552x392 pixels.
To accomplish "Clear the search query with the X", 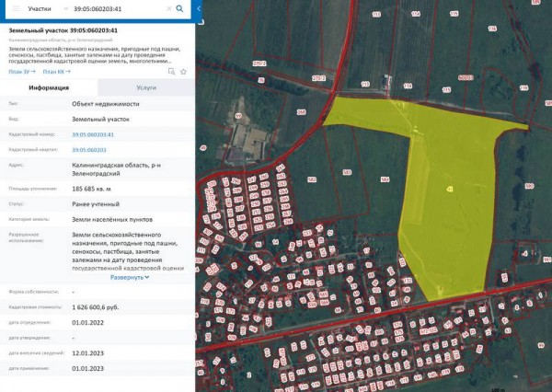I will 169,9.
